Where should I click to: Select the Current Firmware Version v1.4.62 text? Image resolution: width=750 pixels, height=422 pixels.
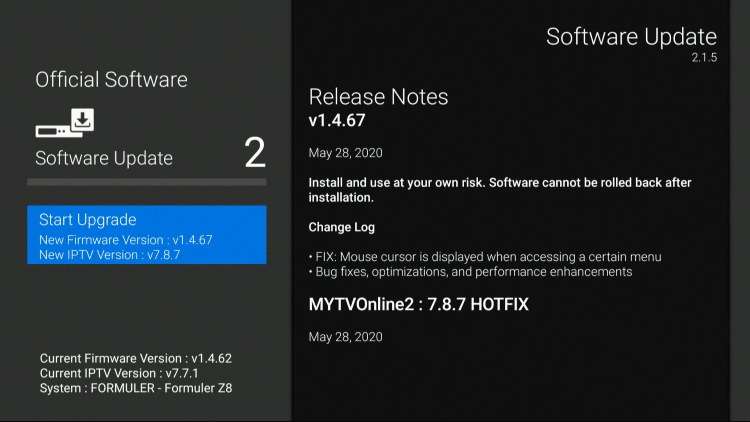[135, 358]
